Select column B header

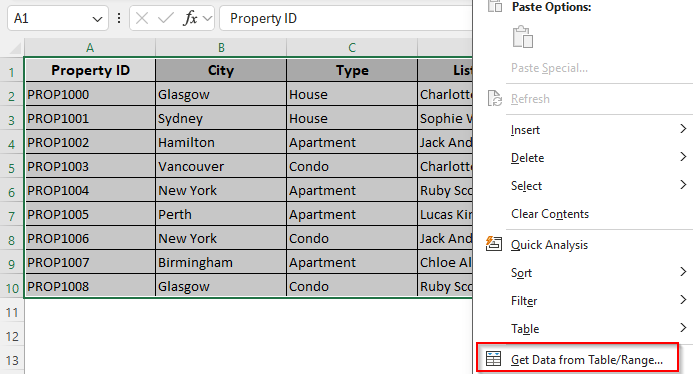(221, 48)
